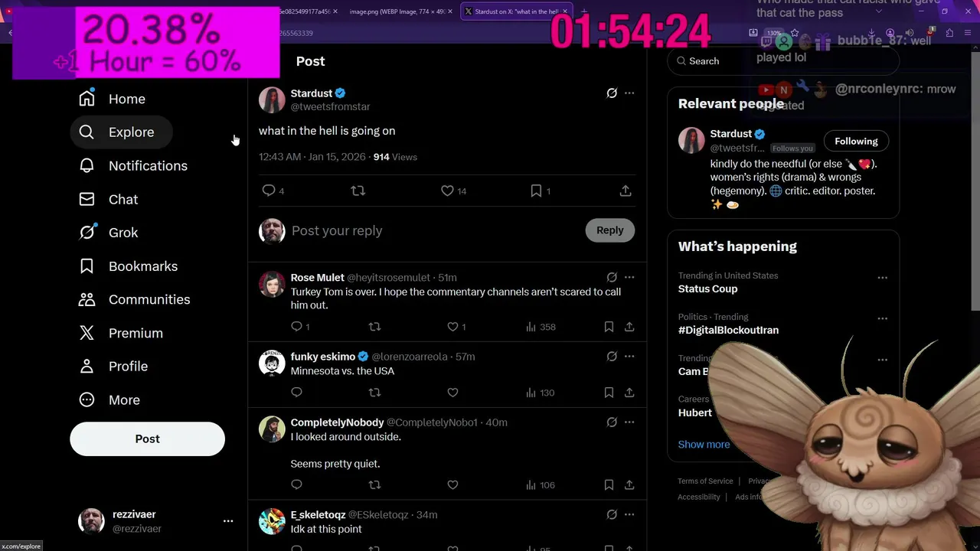Image resolution: width=980 pixels, height=551 pixels.
Task: Click Grok icon on Stardust's post
Action: click(x=612, y=93)
